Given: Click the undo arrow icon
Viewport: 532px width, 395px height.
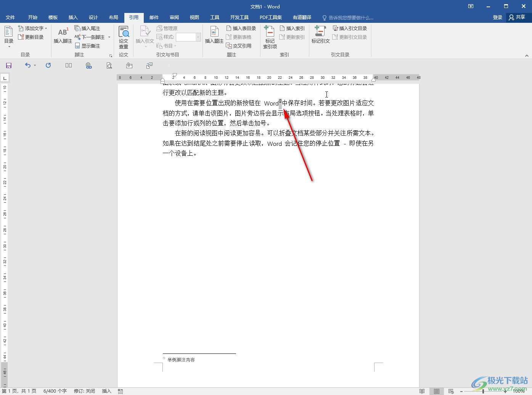Looking at the screenshot, I should [x=28, y=66].
